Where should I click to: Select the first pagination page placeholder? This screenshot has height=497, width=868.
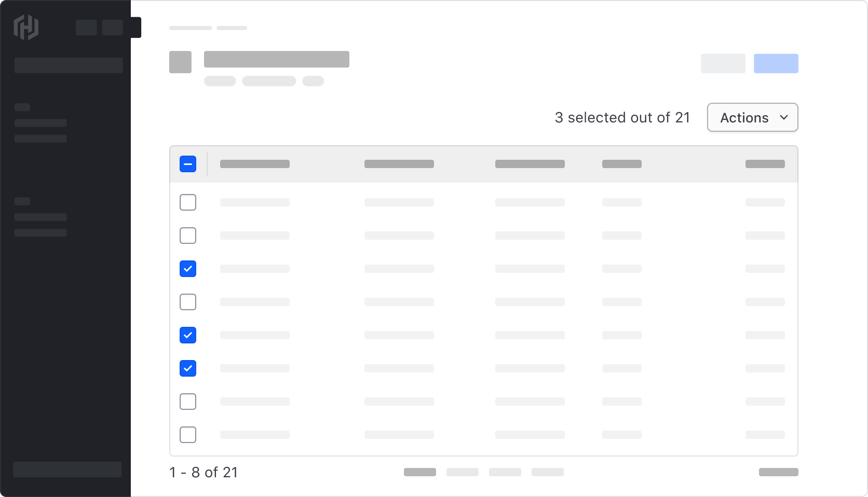pos(420,472)
